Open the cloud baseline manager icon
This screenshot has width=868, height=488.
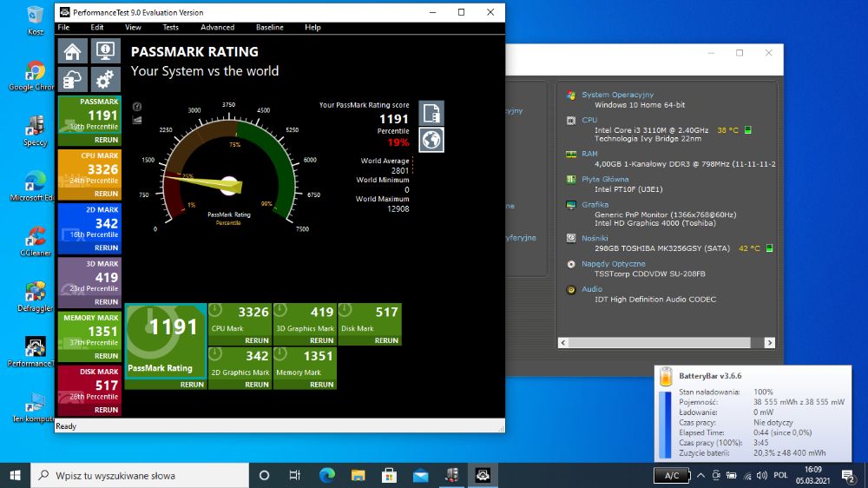pos(73,80)
